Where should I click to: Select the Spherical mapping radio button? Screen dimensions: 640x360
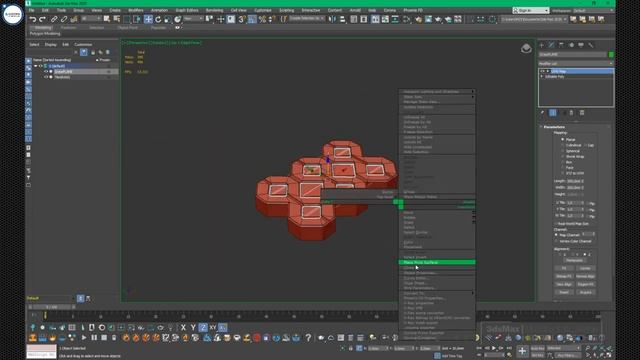click(x=562, y=151)
